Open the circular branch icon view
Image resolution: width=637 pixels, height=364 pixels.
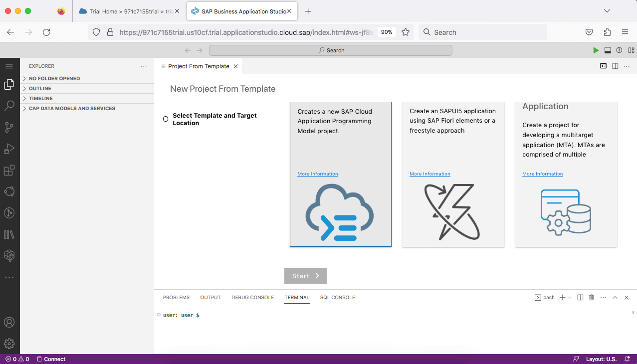[9, 213]
